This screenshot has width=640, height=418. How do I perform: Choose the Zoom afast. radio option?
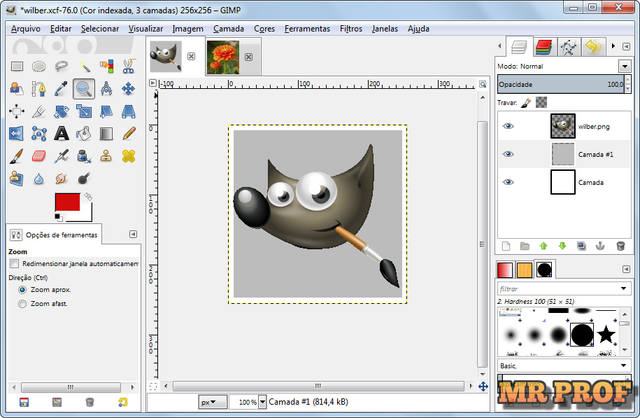pos(22,304)
